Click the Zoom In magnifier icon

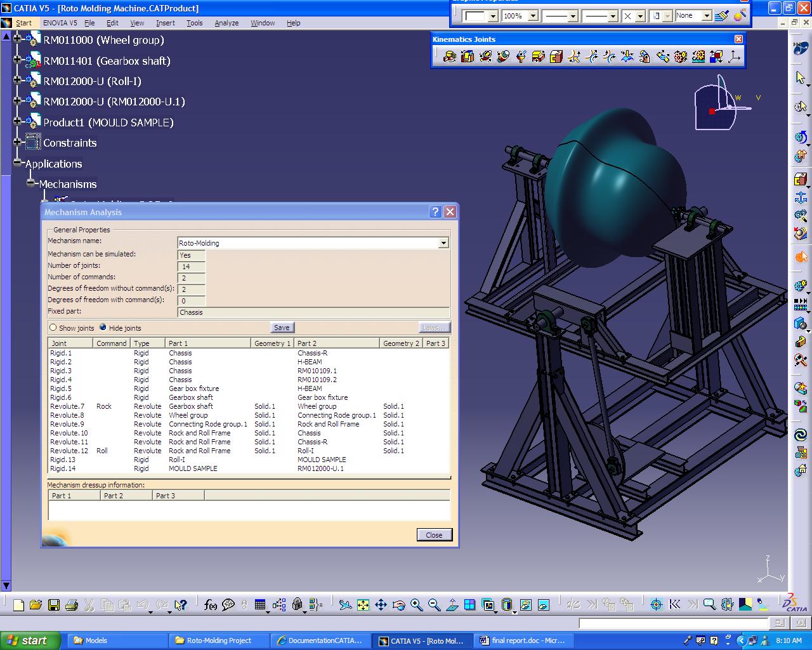pos(416,605)
